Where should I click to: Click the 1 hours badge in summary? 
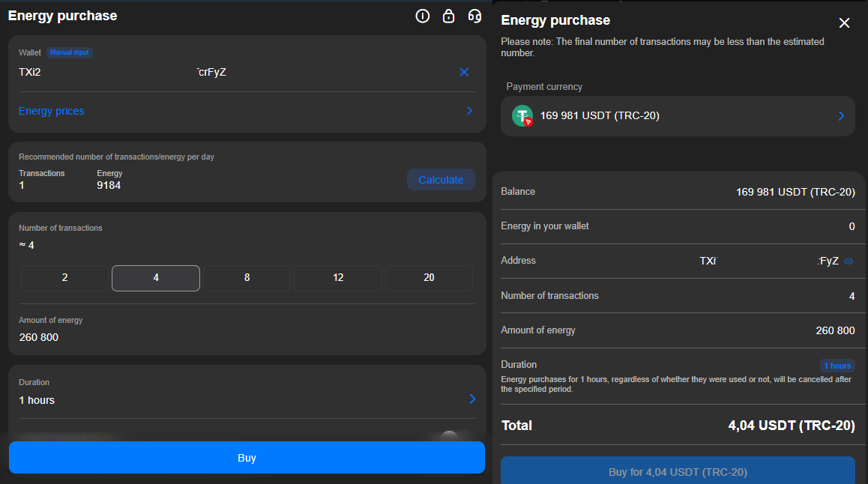[837, 366]
